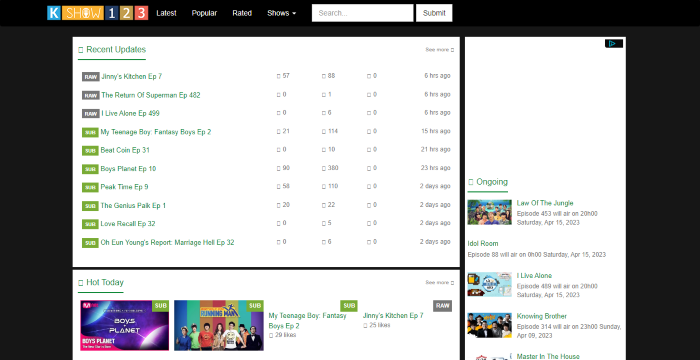Click the Submit search button
700x360 pixels.
(434, 13)
